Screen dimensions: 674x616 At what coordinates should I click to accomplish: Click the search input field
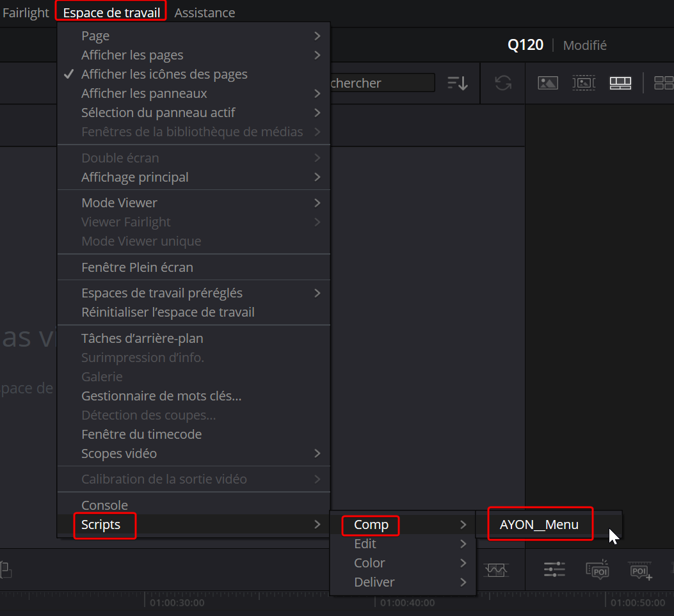coord(381,83)
